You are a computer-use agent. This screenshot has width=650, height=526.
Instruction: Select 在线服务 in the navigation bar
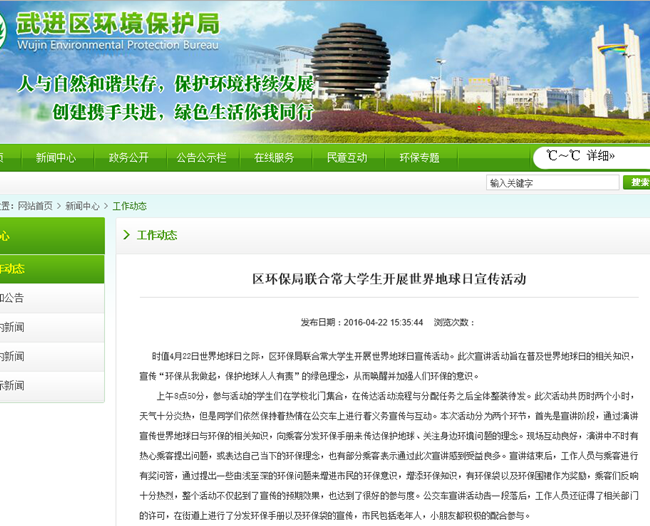tap(274, 157)
